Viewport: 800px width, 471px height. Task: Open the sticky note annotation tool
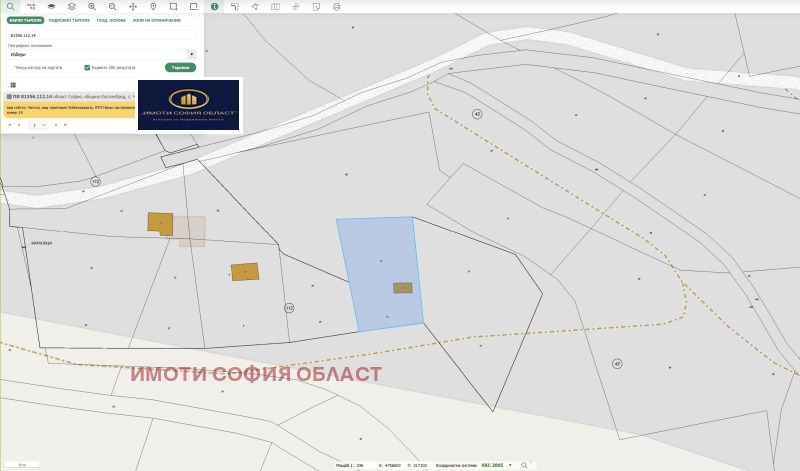pos(316,7)
